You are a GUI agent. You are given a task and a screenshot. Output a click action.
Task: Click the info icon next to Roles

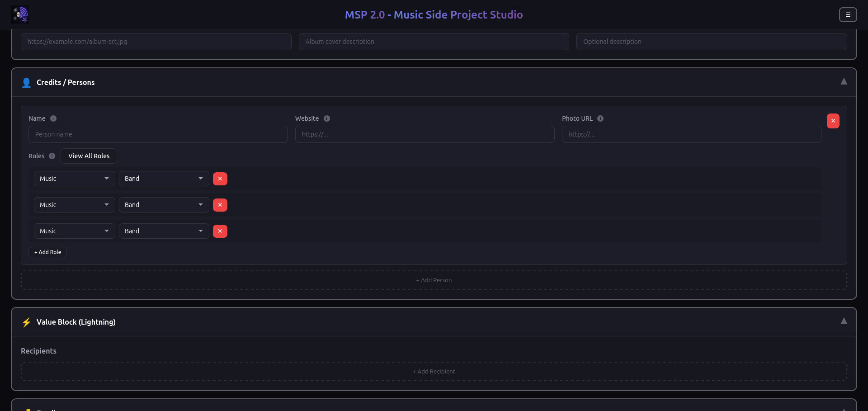52,156
